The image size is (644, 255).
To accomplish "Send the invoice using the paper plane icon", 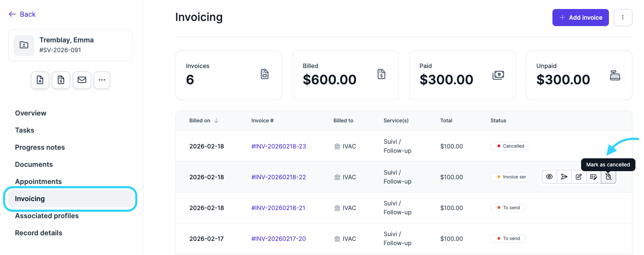I will click(x=564, y=177).
